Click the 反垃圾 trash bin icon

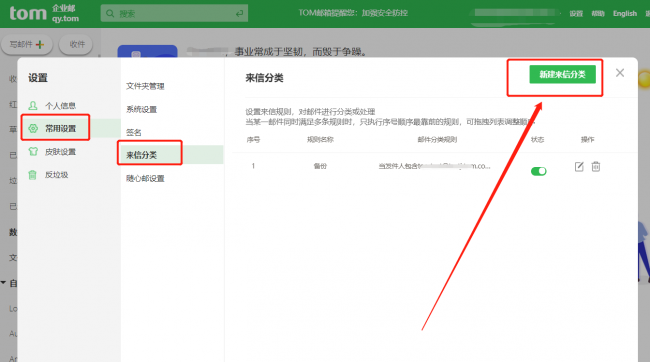[32, 175]
